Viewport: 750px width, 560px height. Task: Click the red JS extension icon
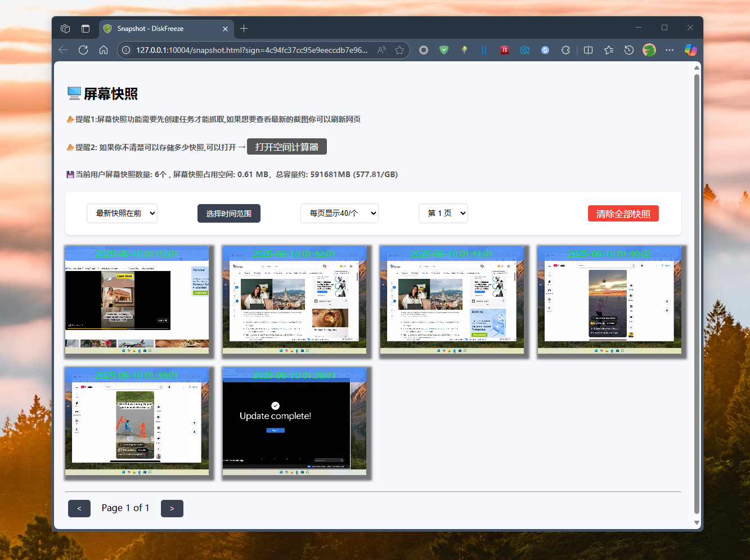(505, 50)
